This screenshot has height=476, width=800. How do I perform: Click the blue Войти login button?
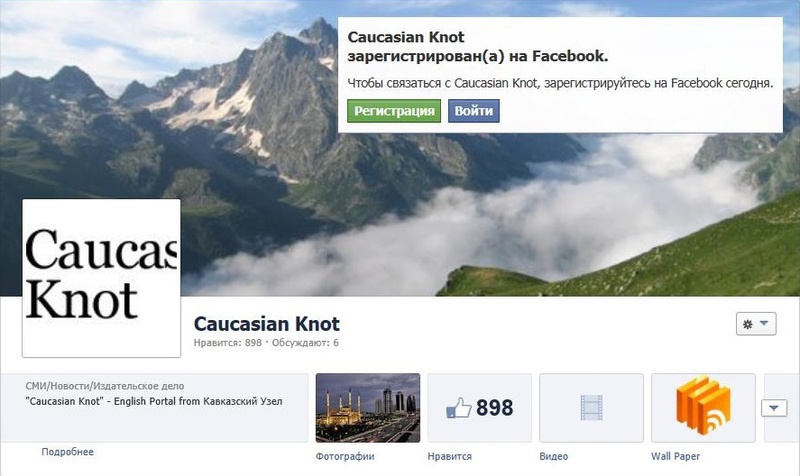[473, 111]
